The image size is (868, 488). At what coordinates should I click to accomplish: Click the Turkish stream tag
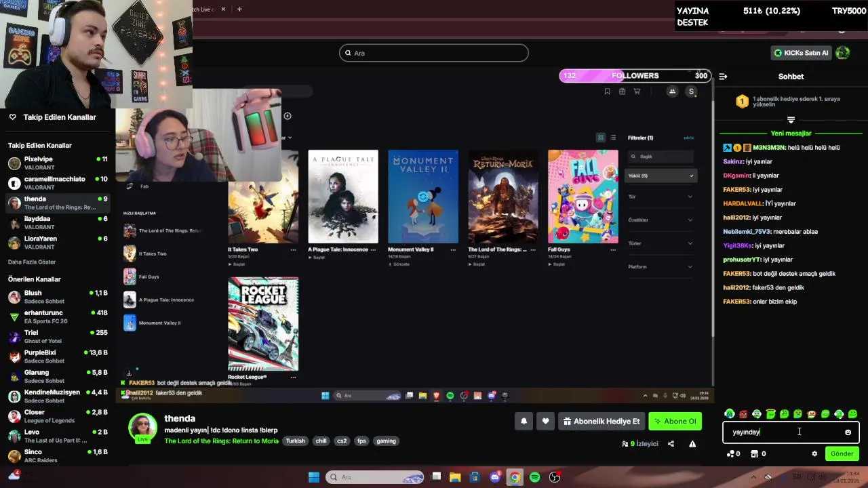pos(295,441)
